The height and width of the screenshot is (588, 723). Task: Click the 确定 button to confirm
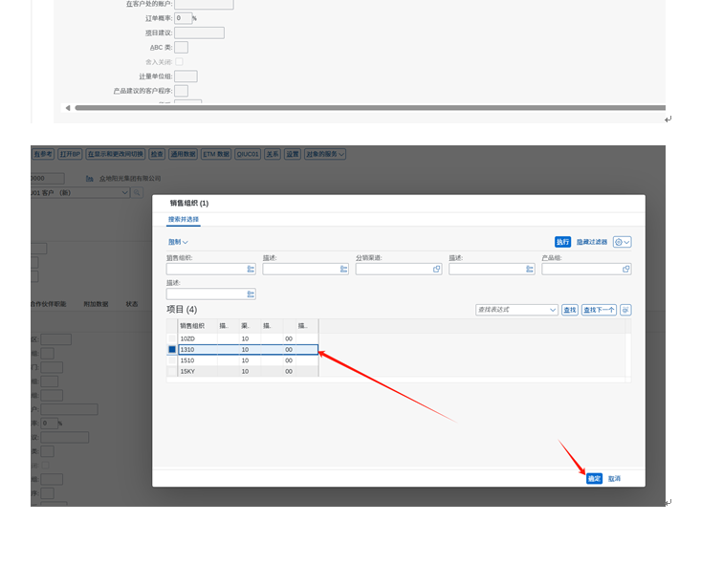pos(594,478)
